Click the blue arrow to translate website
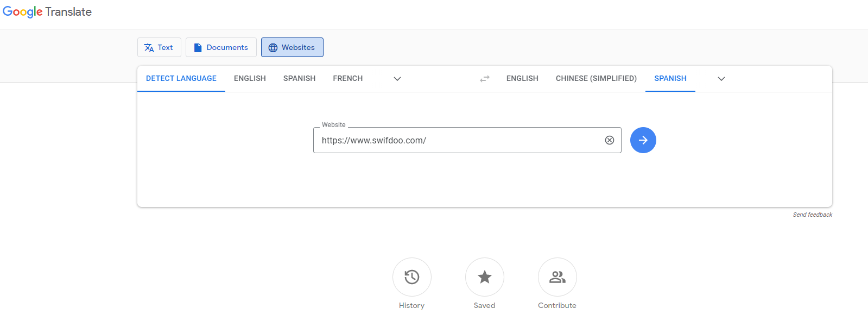 coord(643,140)
